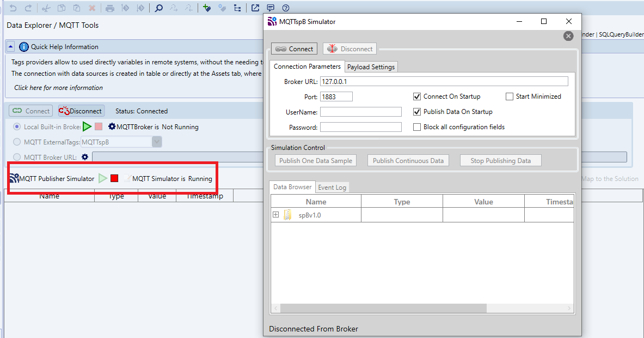Start the local built-in broker green play
644x338 pixels.
87,126
